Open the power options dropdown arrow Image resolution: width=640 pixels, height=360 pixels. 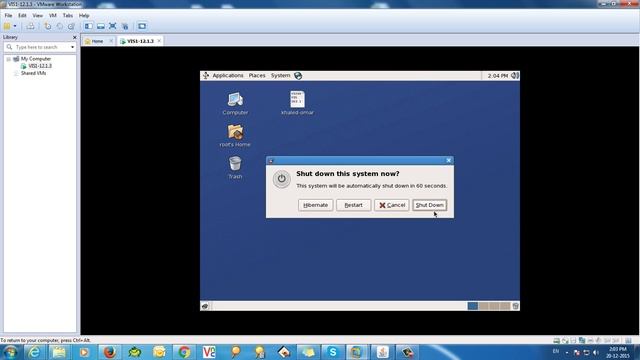point(15,26)
